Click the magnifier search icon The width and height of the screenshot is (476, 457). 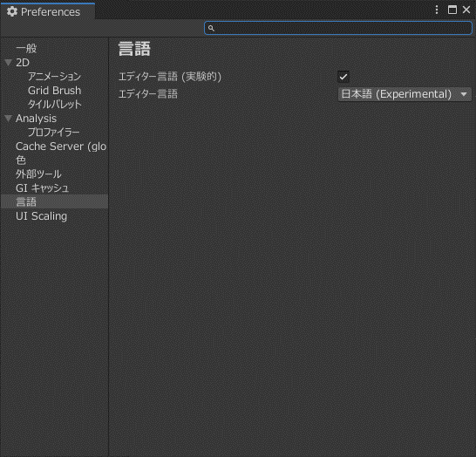211,28
